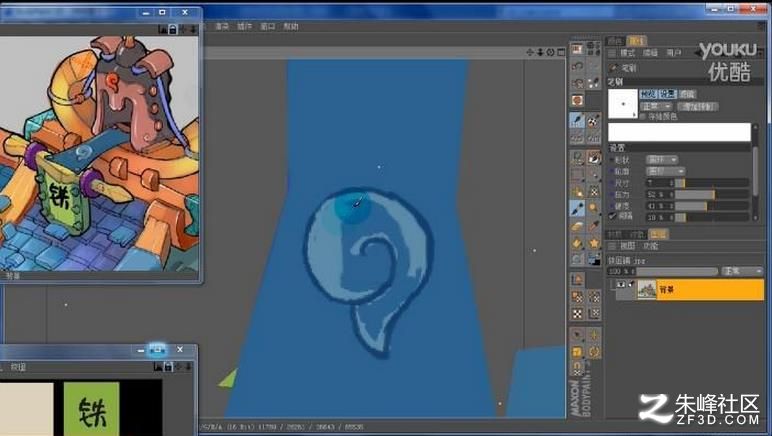Click the viewport zoom camera icon
Screen dimensions: 772x436
click(x=540, y=52)
